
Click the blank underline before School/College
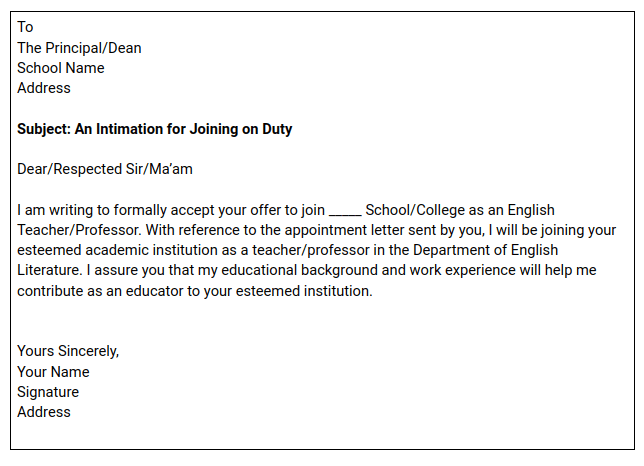click(x=345, y=212)
